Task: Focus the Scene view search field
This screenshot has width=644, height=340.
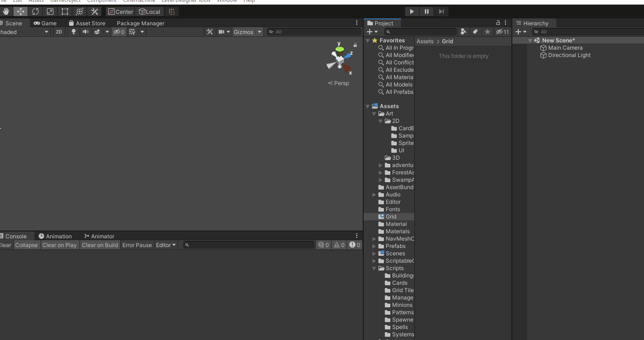Action: click(x=315, y=32)
